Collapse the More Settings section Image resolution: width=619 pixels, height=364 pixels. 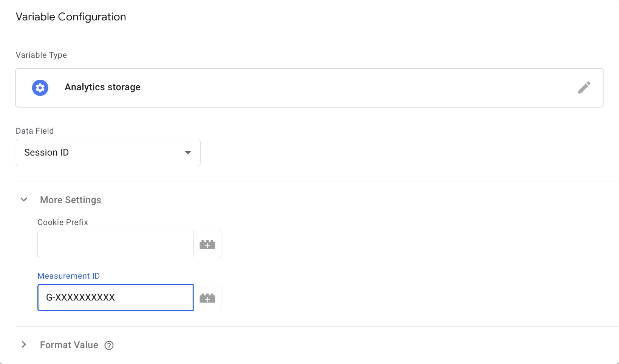coord(23,199)
